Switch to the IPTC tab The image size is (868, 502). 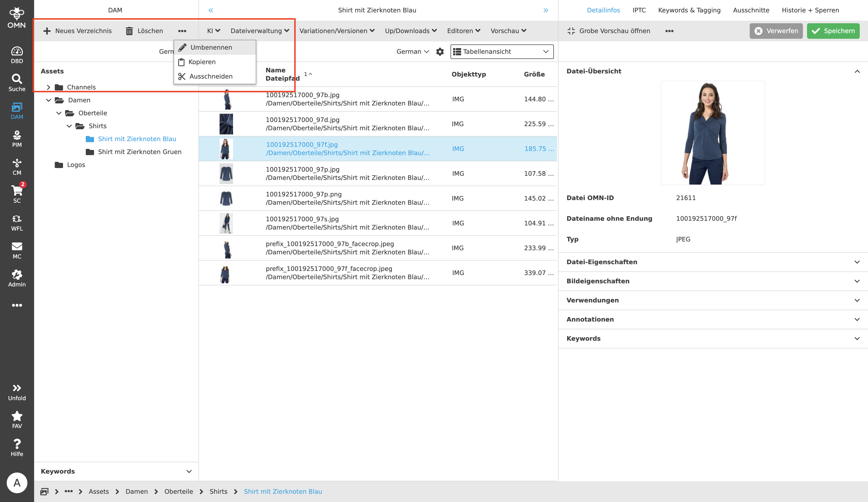[x=639, y=10]
